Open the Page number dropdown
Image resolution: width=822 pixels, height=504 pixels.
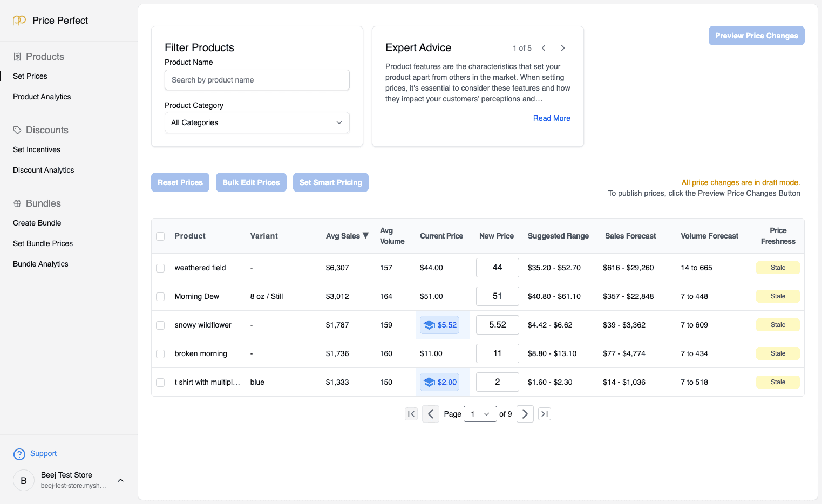pos(480,414)
